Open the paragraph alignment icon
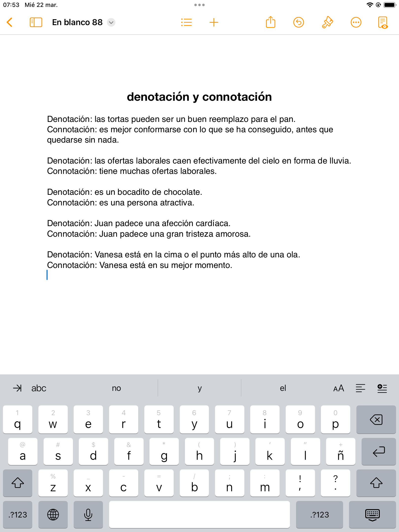Viewport: 399px width, 532px height. click(360, 388)
